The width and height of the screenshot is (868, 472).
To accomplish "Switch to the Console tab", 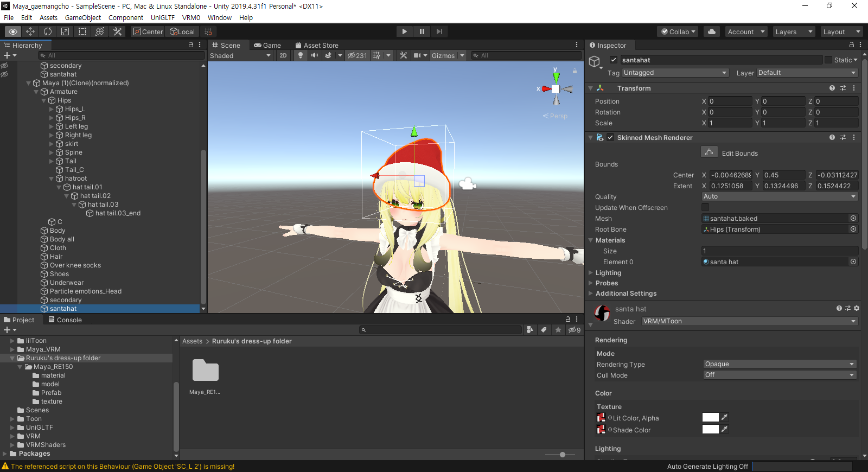I will point(65,320).
